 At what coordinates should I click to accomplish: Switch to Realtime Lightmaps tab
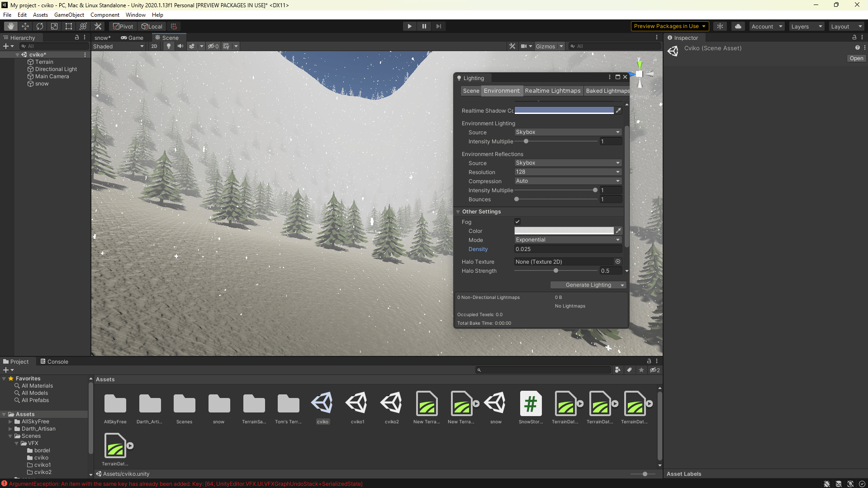[553, 91]
